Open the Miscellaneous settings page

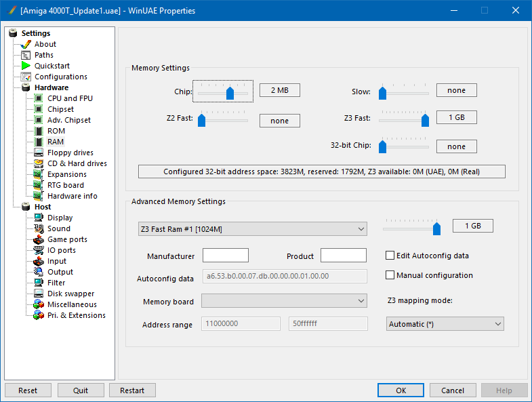click(72, 304)
